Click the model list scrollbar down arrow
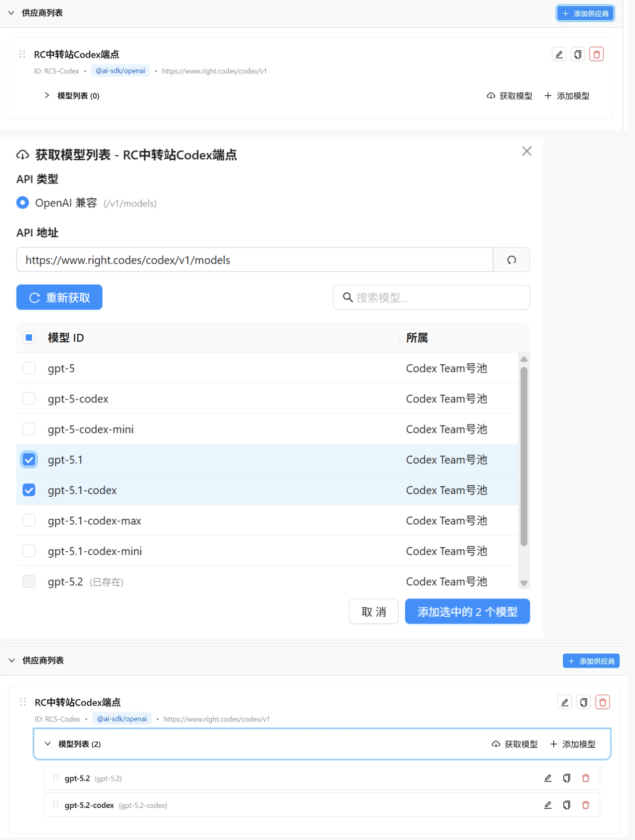 click(524, 583)
